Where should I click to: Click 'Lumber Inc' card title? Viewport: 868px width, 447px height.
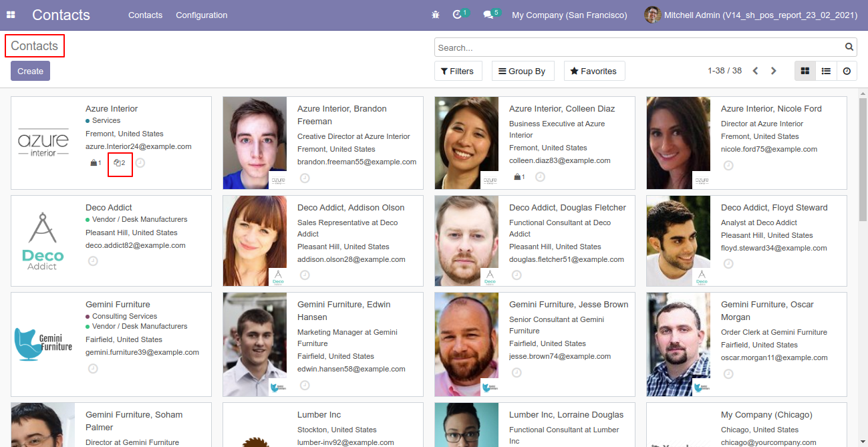pos(319,414)
